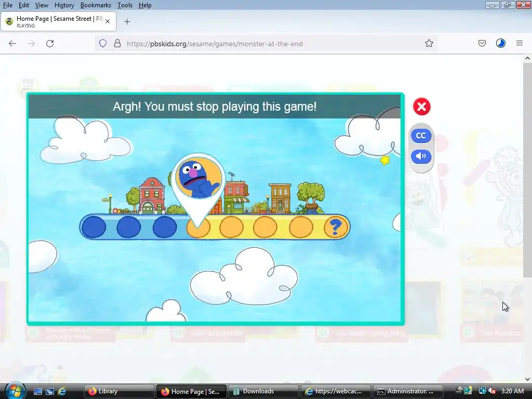Open the Firefox hamburger application menu
The image size is (532, 399).
(520, 43)
